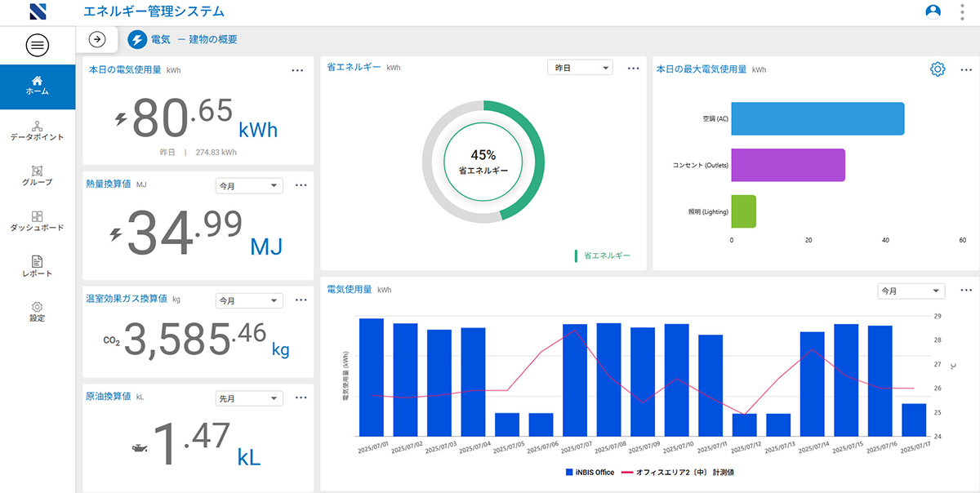Click the 45% donut chart center
The height and width of the screenshot is (493, 980).
(483, 162)
